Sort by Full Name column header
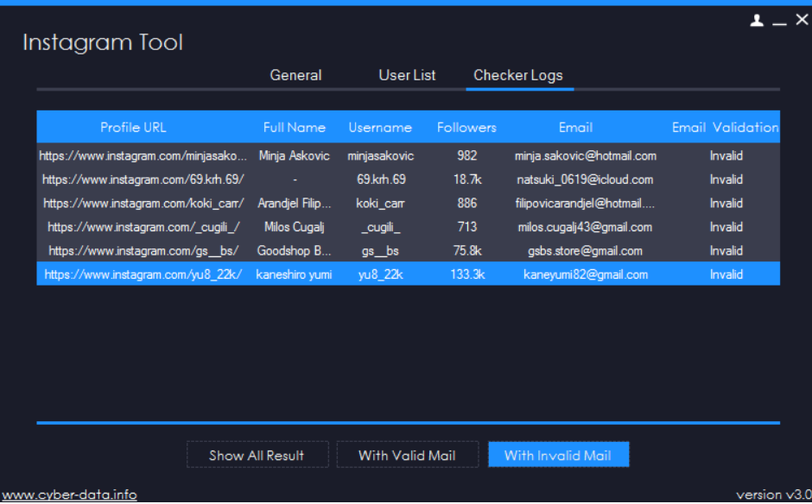 pyautogui.click(x=295, y=127)
